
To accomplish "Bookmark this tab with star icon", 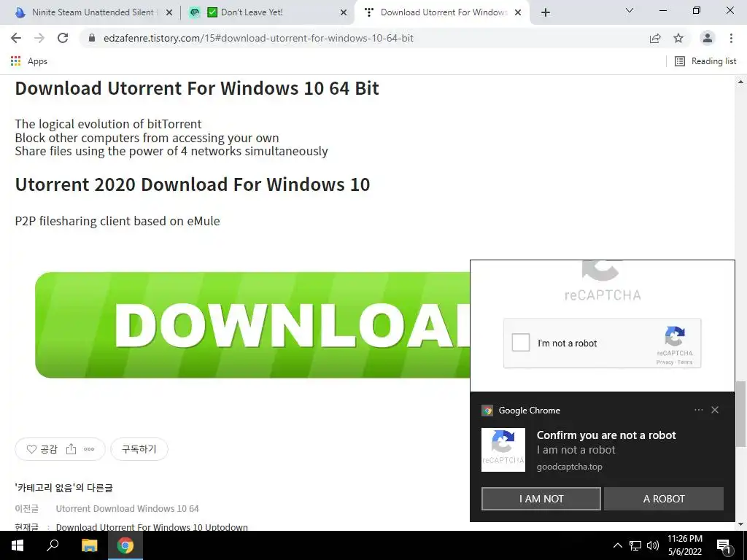I will click(x=678, y=38).
